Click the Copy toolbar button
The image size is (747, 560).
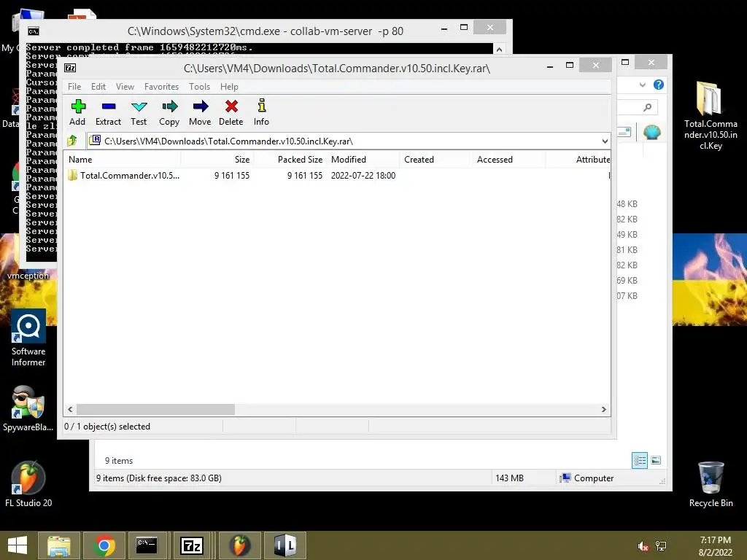click(169, 112)
